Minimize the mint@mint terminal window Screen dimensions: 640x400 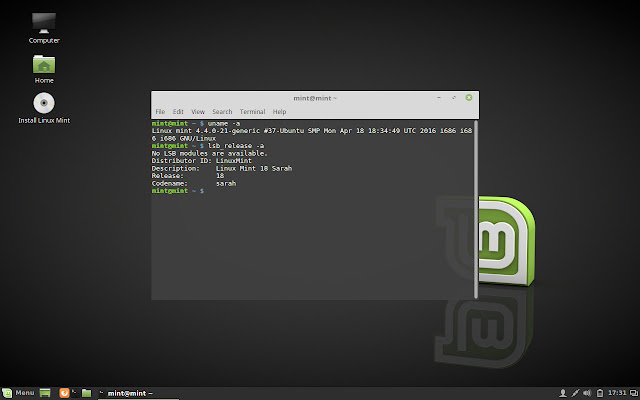(439, 98)
